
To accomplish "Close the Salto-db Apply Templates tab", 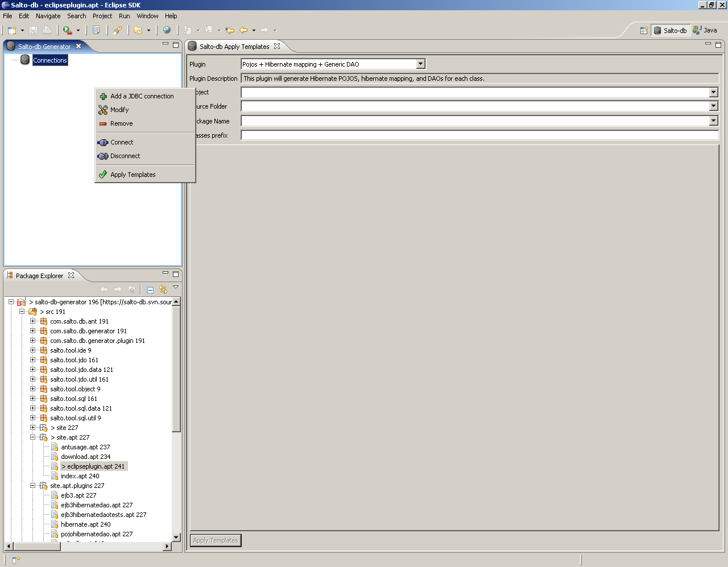I will click(x=277, y=46).
